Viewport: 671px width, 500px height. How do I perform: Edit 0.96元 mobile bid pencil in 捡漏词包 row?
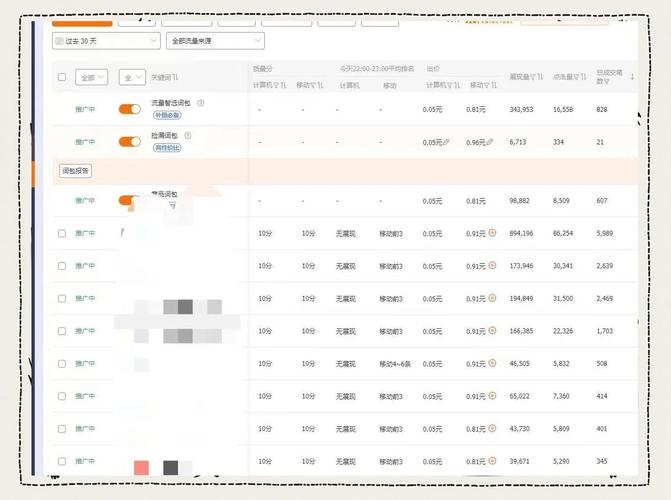490,142
